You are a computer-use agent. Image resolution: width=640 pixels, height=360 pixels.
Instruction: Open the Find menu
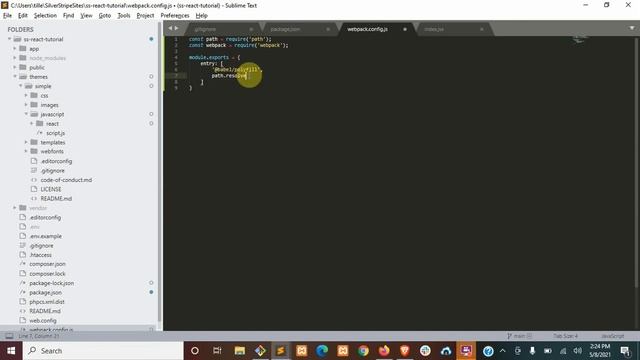coord(68,16)
